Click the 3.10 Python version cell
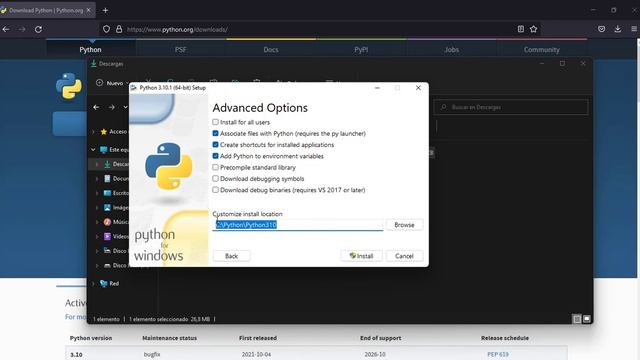Screen dimensions: 640x360 pos(76,355)
